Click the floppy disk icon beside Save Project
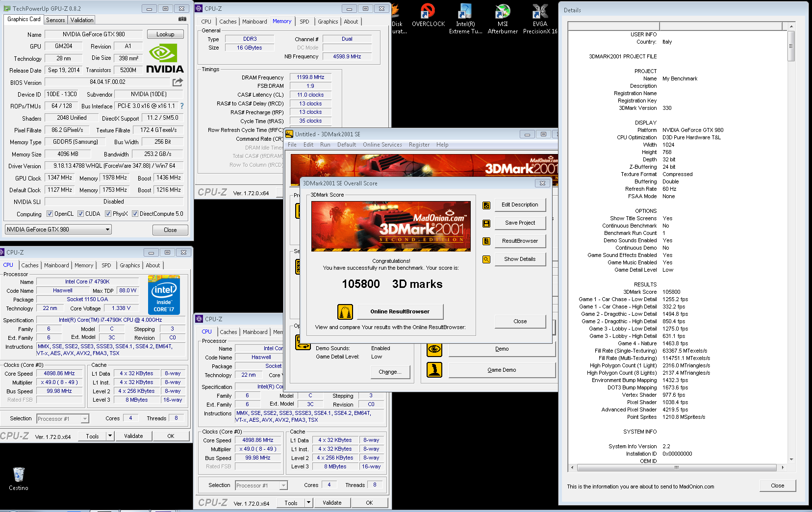812x512 pixels. pos(486,224)
